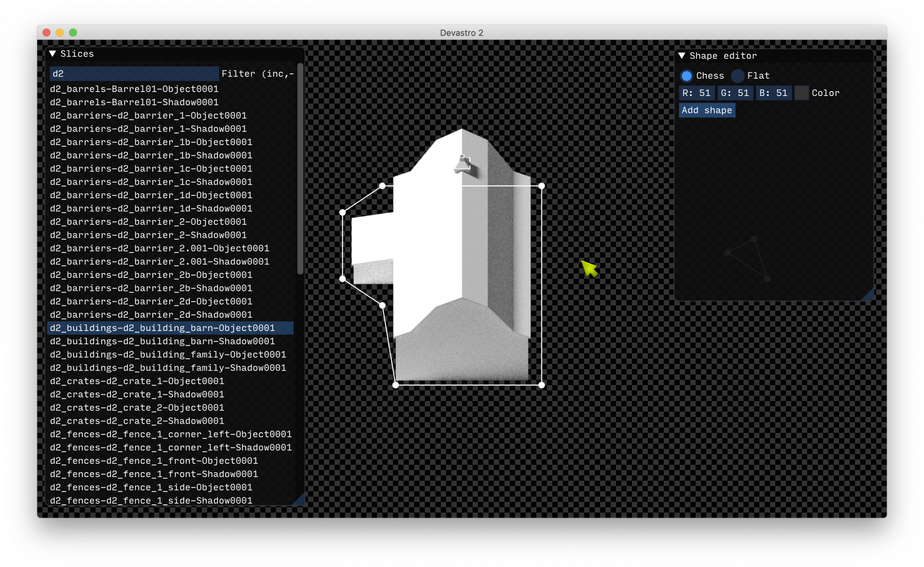Select d2_barriers-d2_barrier_1c-Object0001 slice

click(171, 169)
